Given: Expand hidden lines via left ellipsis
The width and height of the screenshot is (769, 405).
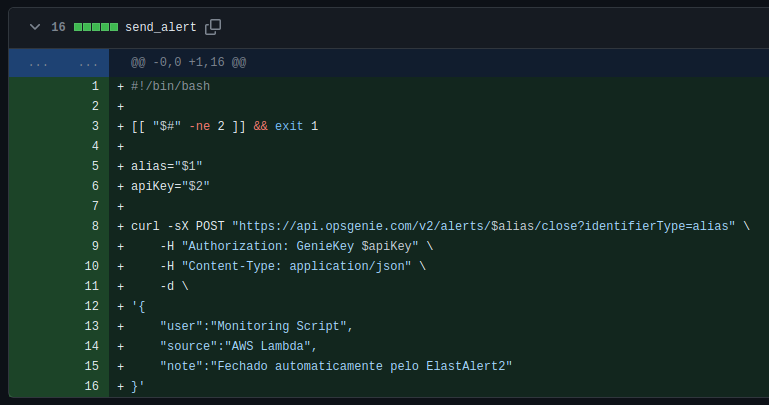Looking at the screenshot, I should 38,63.
